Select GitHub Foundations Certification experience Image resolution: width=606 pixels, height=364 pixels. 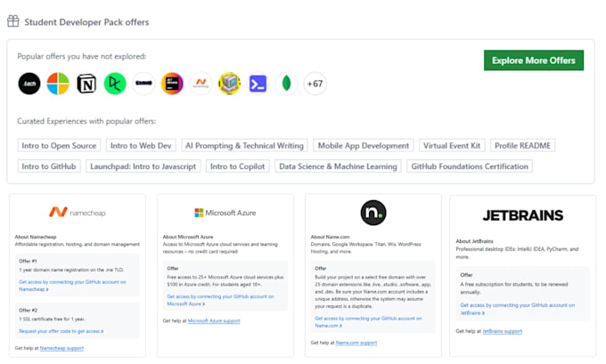[470, 166]
